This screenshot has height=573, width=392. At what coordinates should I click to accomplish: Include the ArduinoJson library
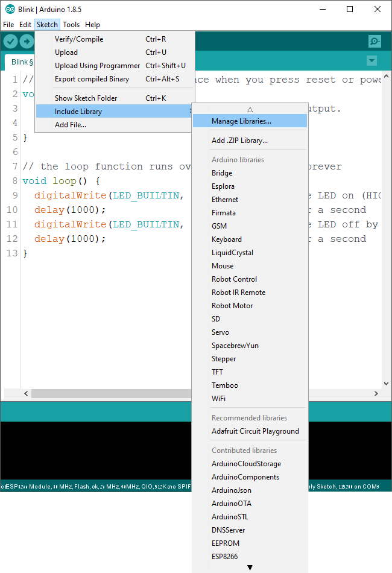[x=250, y=490]
